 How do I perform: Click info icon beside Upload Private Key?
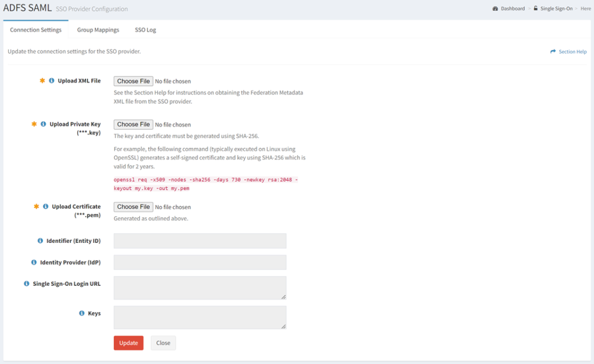44,124
